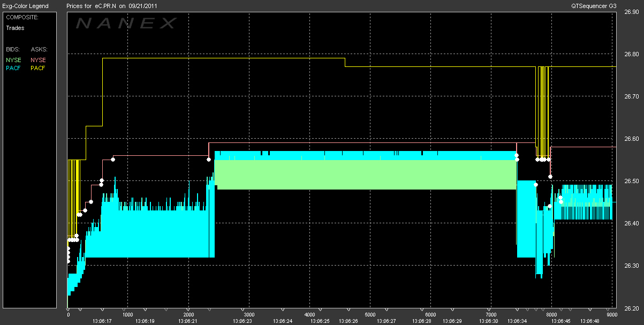Click sequence axis label 1000
The image size is (644, 325).
pyautogui.click(x=127, y=315)
